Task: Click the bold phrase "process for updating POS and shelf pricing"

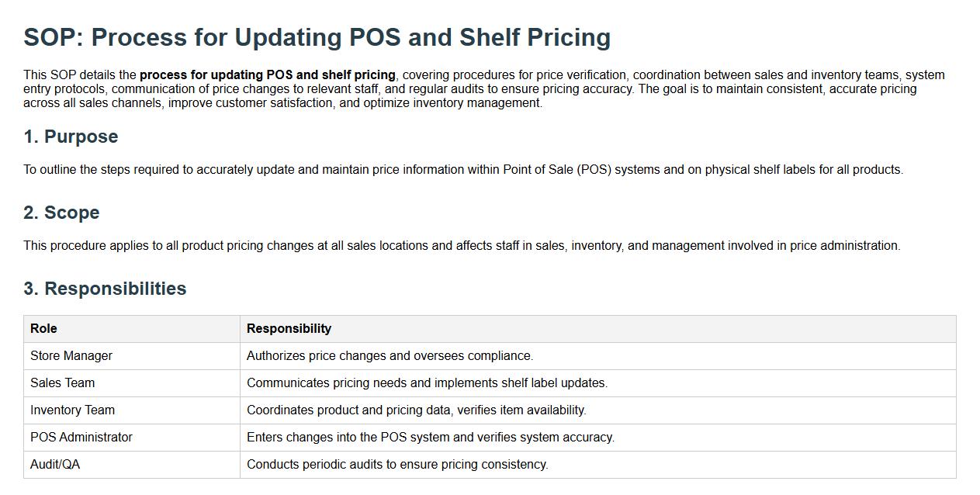Action: point(268,75)
